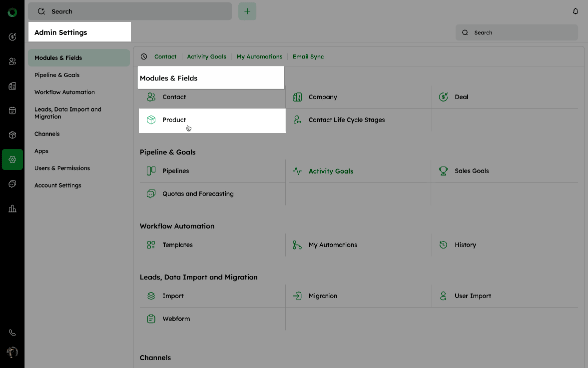Open the calendar icon in left sidebar
The height and width of the screenshot is (368, 588).
[12, 110]
